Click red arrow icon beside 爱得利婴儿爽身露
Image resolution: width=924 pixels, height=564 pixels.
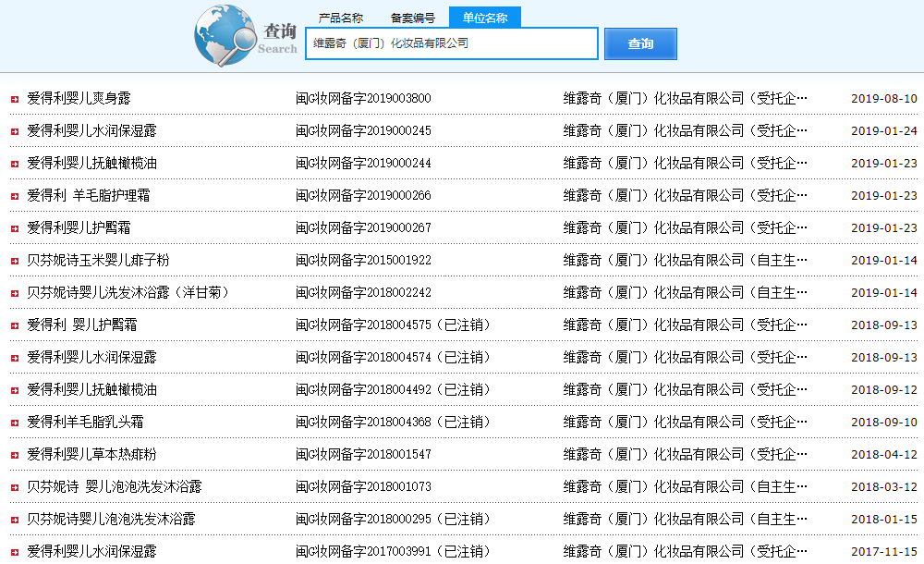point(15,99)
